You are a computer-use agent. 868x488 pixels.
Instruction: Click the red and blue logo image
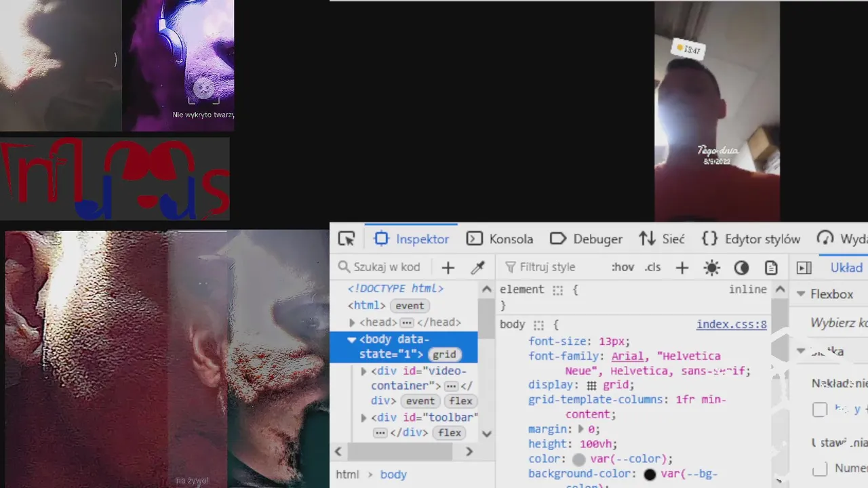coord(115,179)
